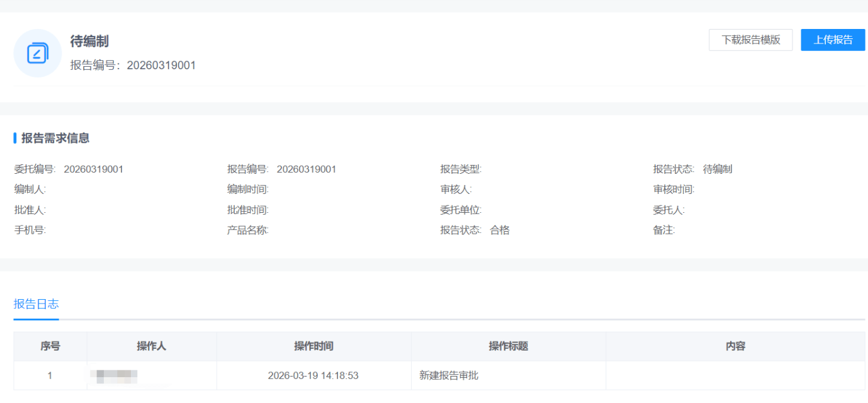Click 新建报告审批 log title cell
868x403 pixels.
tap(509, 376)
